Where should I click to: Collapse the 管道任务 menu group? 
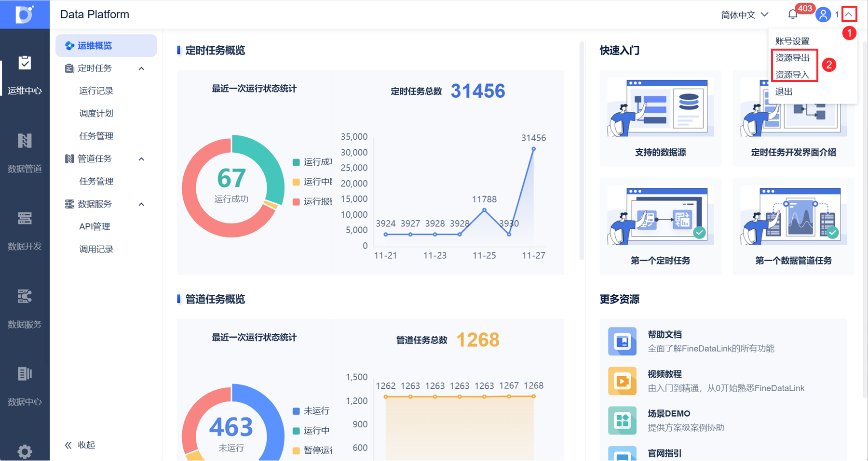141,159
